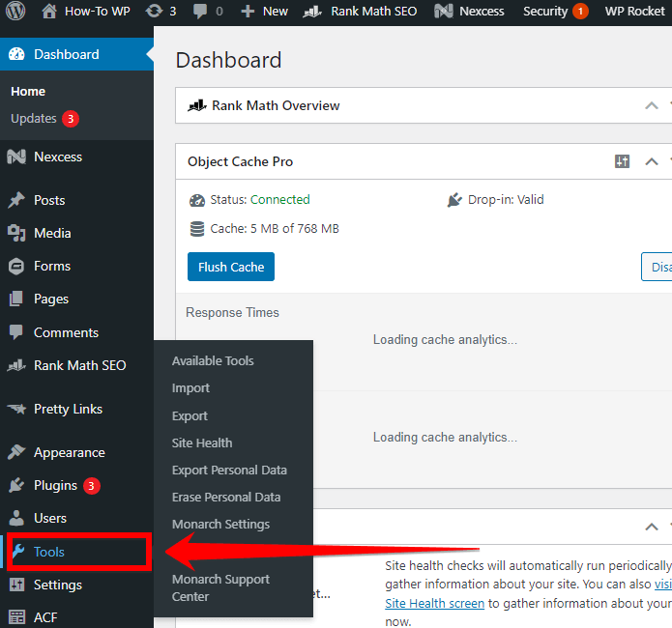Choose Monarch Settings in Tools flyout
The height and width of the screenshot is (628, 672).
pyautogui.click(x=220, y=524)
